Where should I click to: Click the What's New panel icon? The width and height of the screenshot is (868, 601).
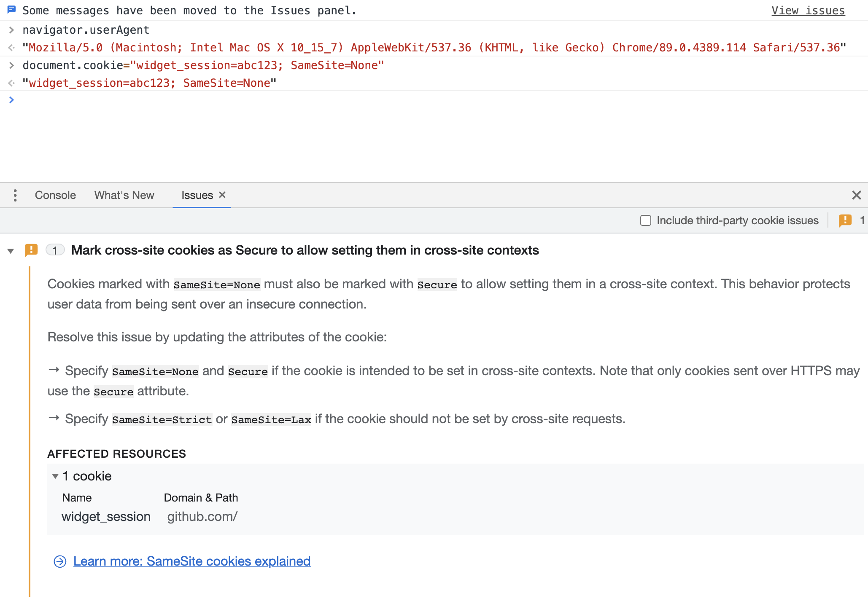125,194
